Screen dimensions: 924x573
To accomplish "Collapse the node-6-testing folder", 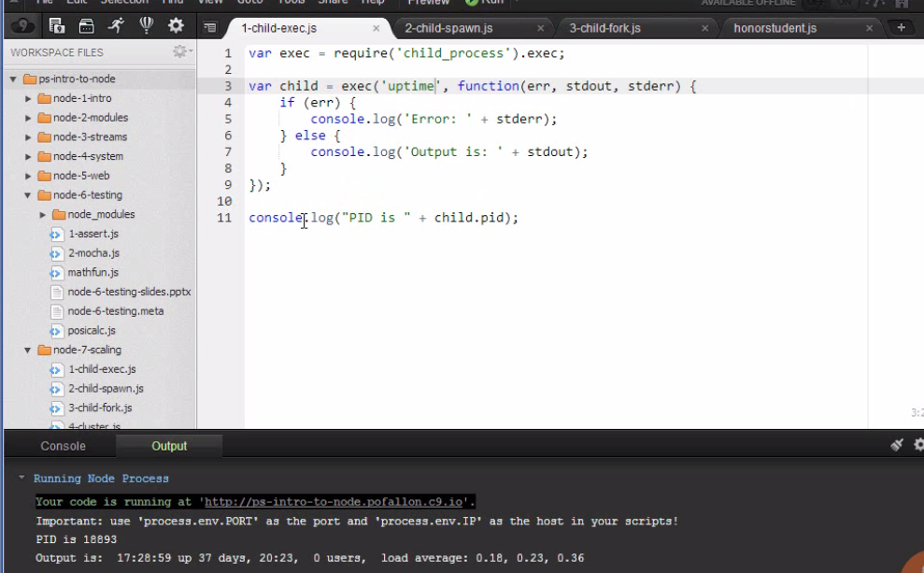I will 28,195.
